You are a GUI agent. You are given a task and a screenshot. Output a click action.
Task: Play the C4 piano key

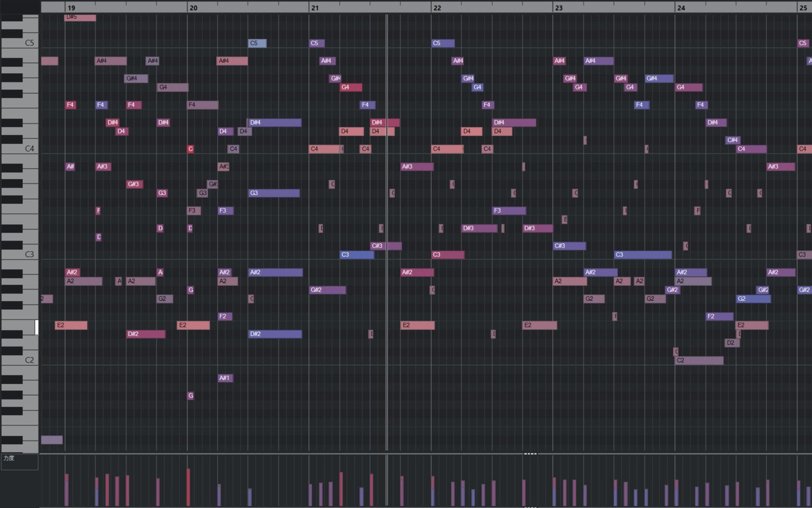[19, 148]
